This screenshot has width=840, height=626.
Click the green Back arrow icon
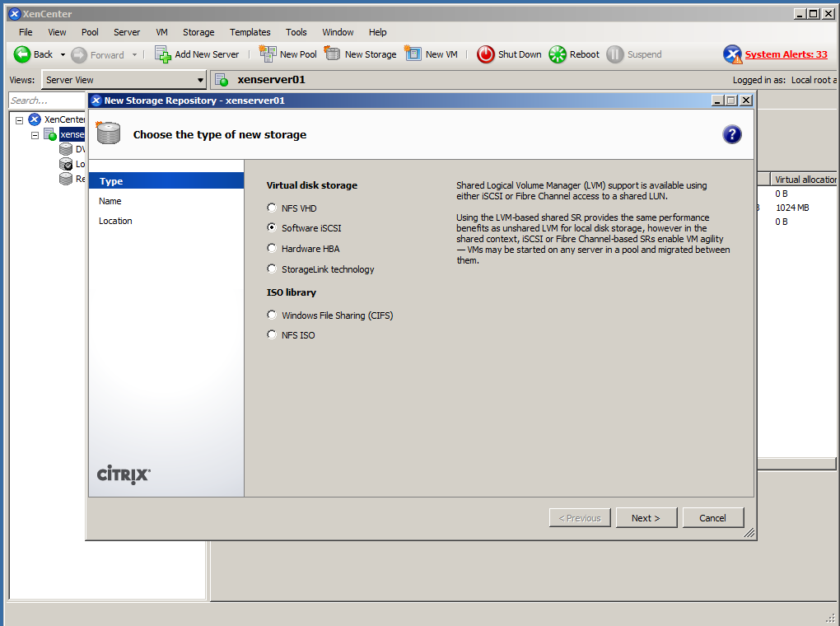22,54
